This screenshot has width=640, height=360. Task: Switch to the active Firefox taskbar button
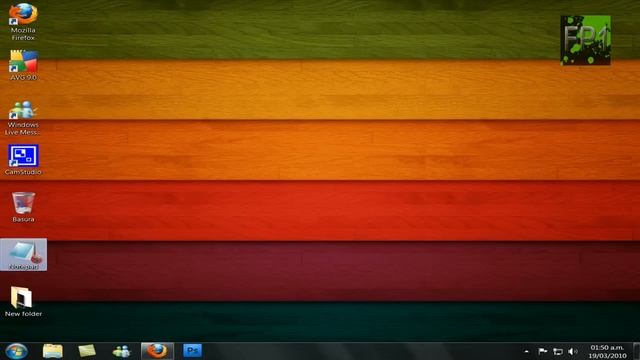(157, 351)
